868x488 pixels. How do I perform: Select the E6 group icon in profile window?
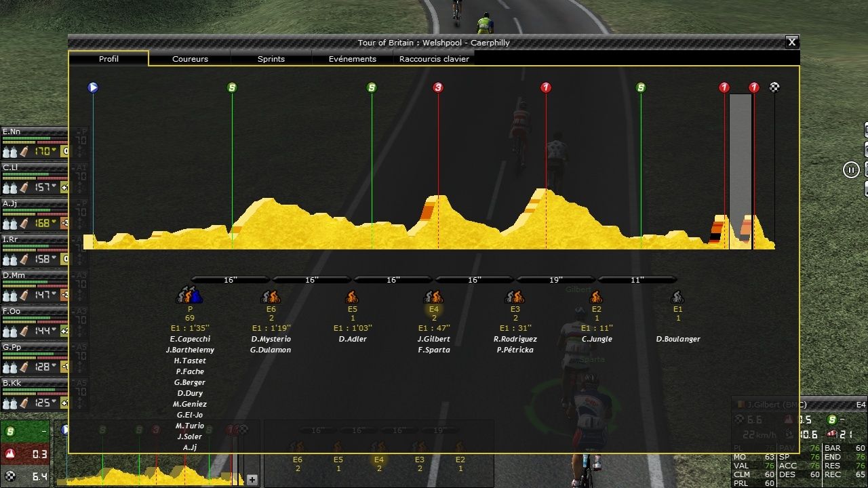pyautogui.click(x=271, y=296)
